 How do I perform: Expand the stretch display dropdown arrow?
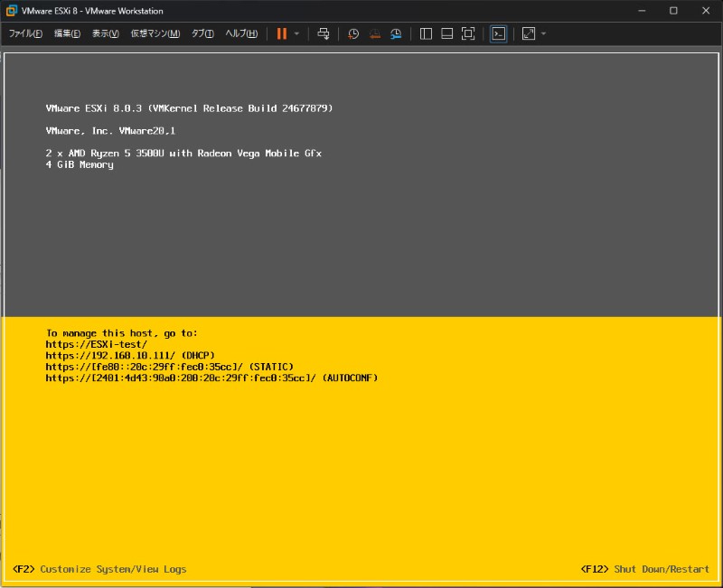coord(543,34)
